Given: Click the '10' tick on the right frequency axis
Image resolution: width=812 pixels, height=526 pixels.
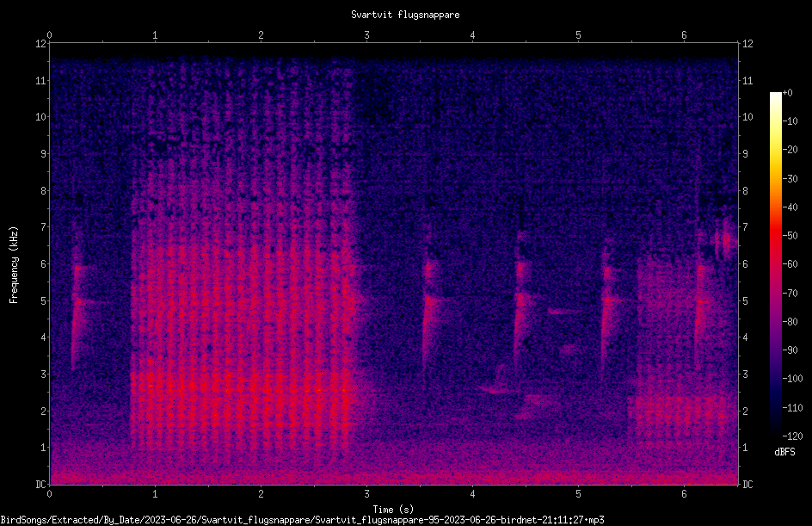Looking at the screenshot, I should coord(747,117).
